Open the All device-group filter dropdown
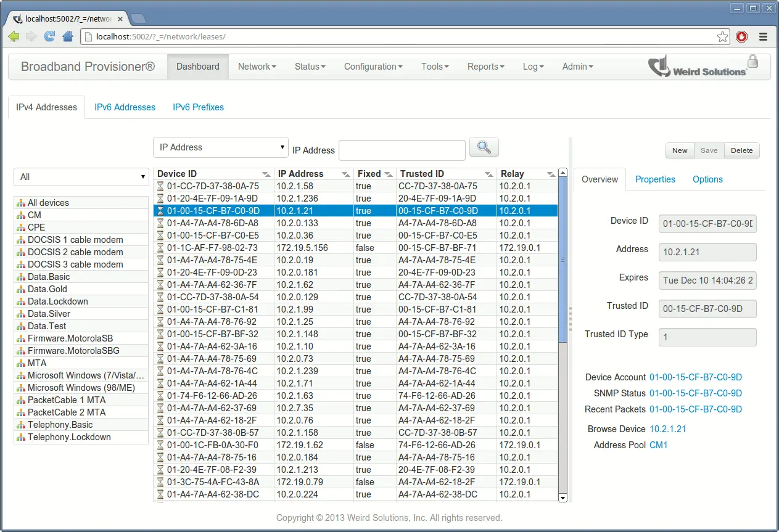 pos(81,177)
